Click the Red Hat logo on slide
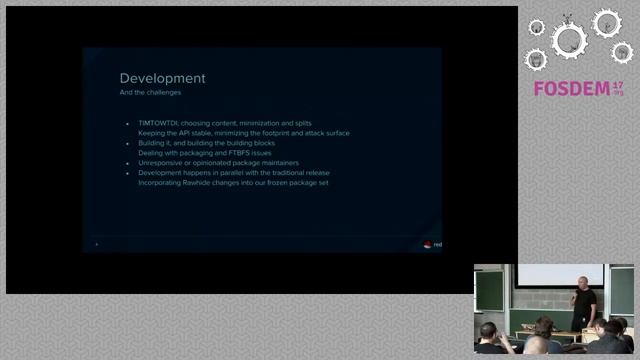This screenshot has width=640, height=360. (432, 244)
